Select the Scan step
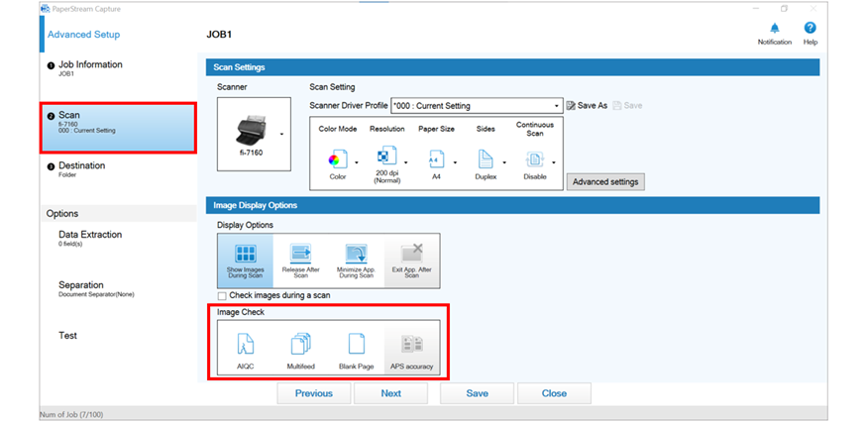The image size is (868, 422). pos(118,128)
